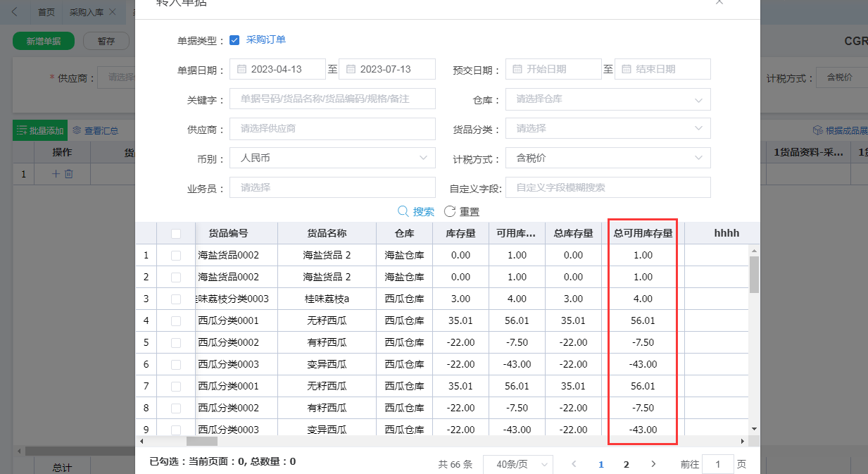Toggle the select-all checkbox in table header
Image resolution: width=868 pixels, height=474 pixels.
click(176, 234)
